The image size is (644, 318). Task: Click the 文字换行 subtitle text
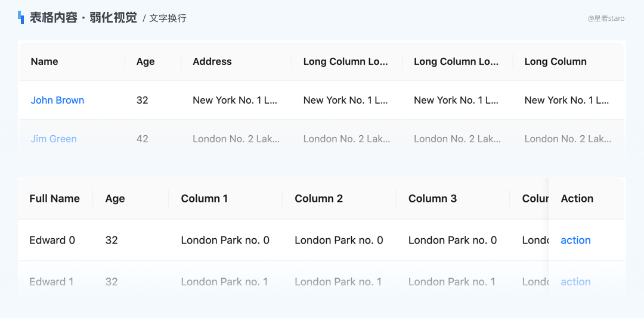[x=168, y=18]
